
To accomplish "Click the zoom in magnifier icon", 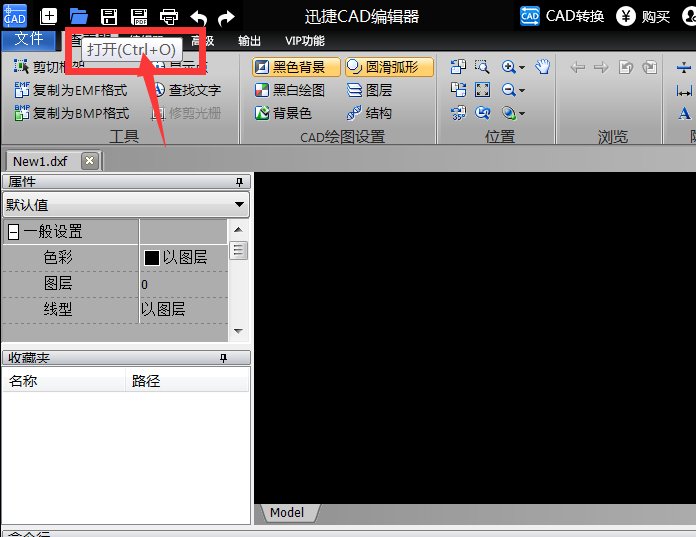I will (x=508, y=67).
